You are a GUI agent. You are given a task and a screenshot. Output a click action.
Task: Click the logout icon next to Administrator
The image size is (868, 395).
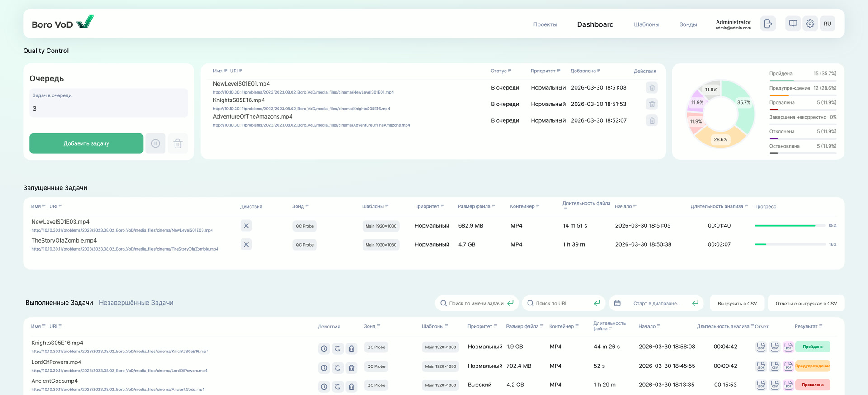(x=768, y=24)
